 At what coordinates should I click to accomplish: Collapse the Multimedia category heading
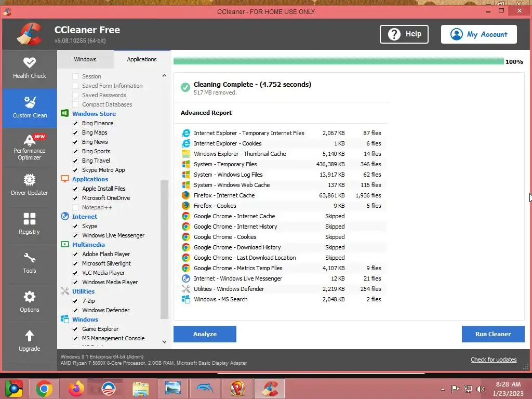tap(88, 245)
